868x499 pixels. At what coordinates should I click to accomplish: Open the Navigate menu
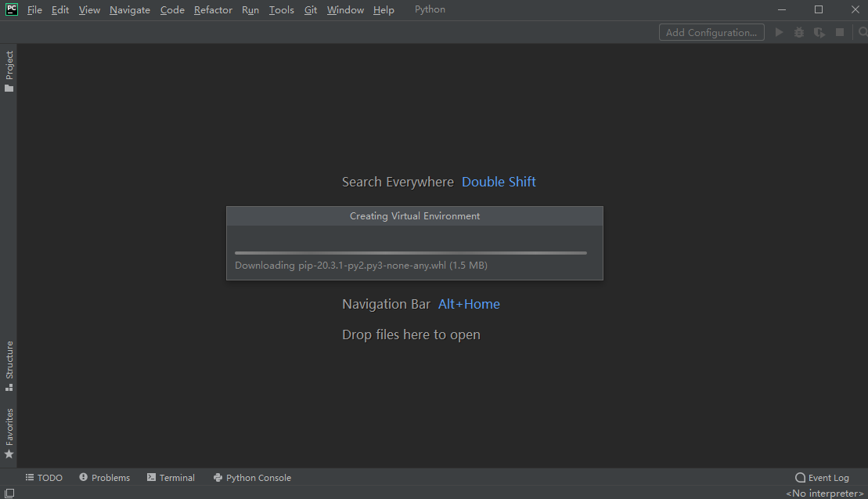click(130, 10)
